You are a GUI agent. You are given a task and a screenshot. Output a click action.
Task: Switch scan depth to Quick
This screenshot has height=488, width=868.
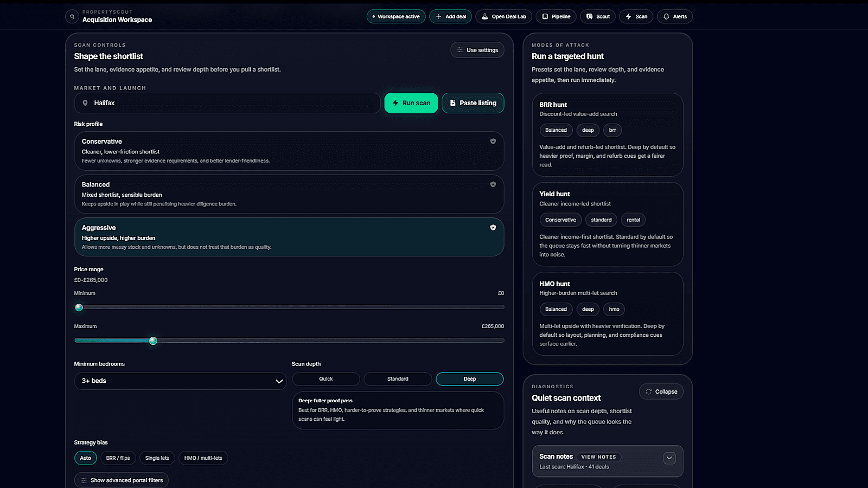(x=325, y=378)
